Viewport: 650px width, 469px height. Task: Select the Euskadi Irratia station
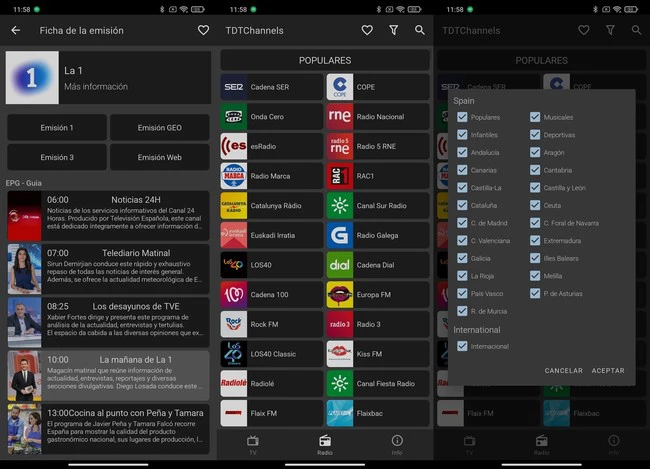[x=272, y=236]
